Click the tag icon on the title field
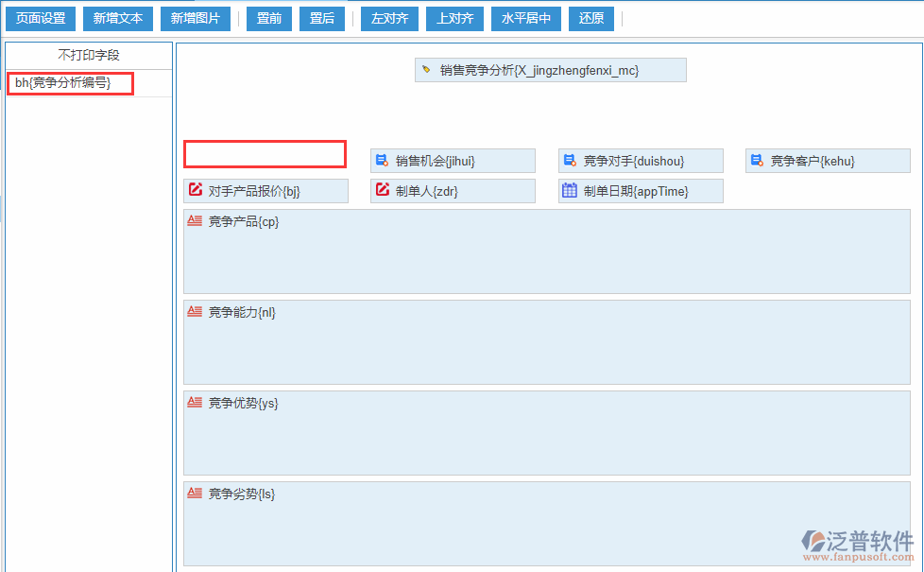Image resolution: width=924 pixels, height=572 pixels. [x=426, y=70]
